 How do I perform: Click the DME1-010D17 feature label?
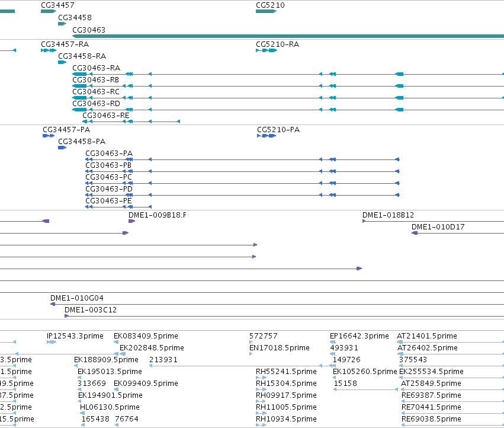(x=438, y=227)
